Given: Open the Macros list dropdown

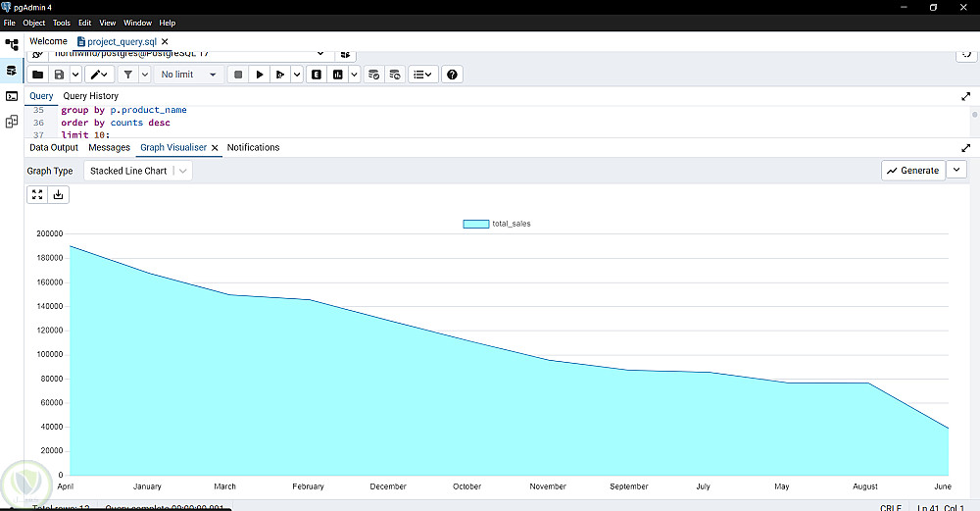Looking at the screenshot, I should 423,75.
